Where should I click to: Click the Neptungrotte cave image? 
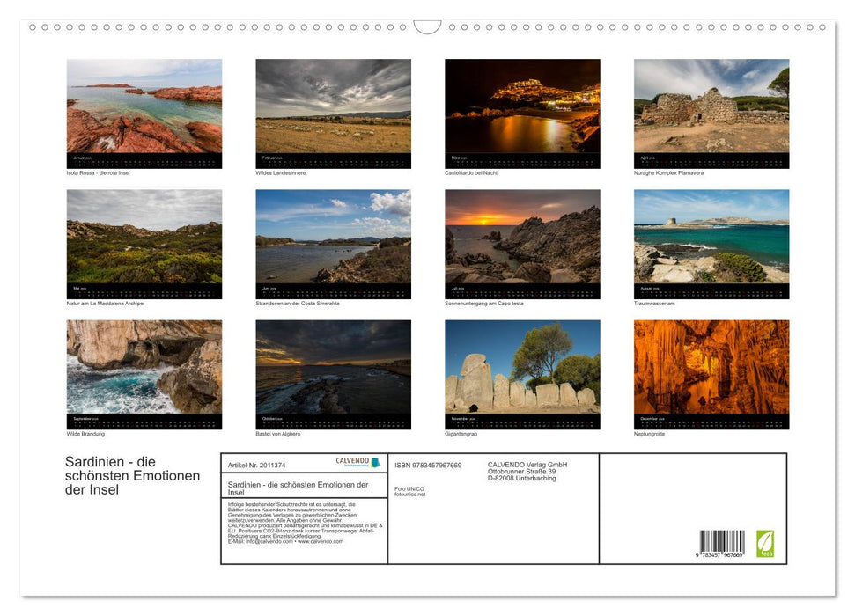tap(711, 370)
